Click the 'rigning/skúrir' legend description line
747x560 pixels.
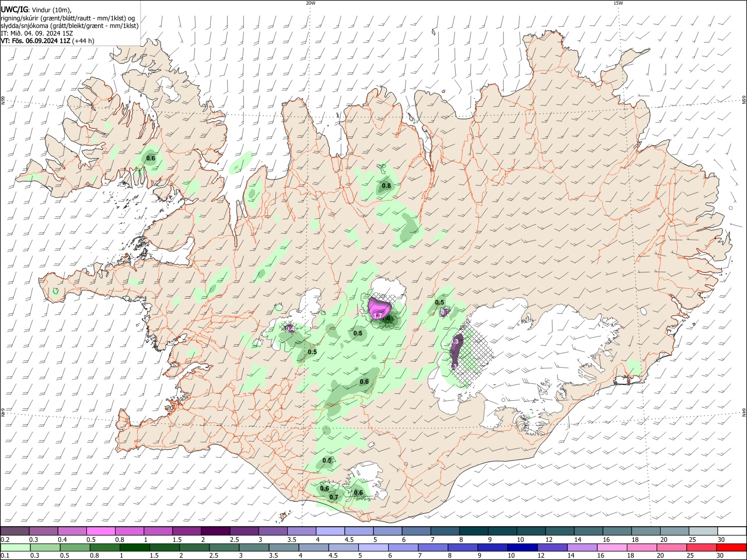(68, 18)
